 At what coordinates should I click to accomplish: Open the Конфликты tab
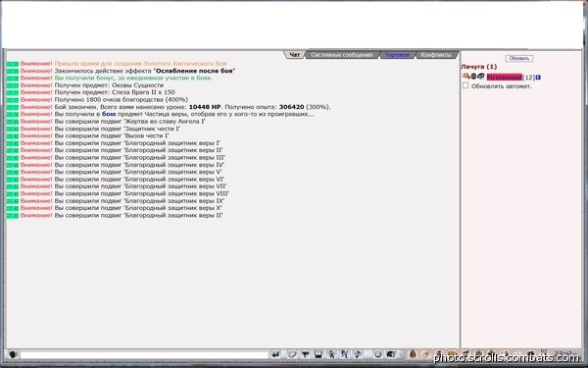click(x=436, y=55)
